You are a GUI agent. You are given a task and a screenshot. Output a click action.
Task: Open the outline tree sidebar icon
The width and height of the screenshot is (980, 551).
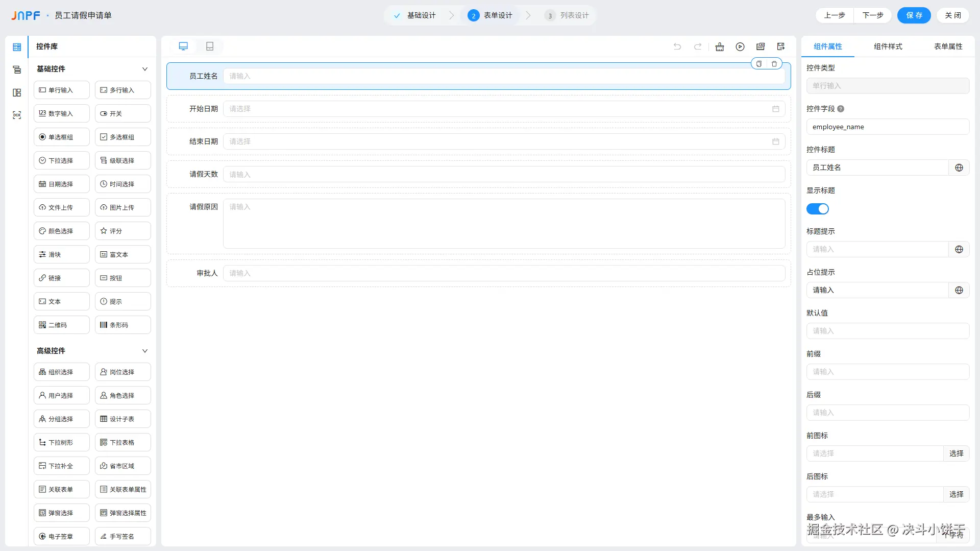(17, 70)
